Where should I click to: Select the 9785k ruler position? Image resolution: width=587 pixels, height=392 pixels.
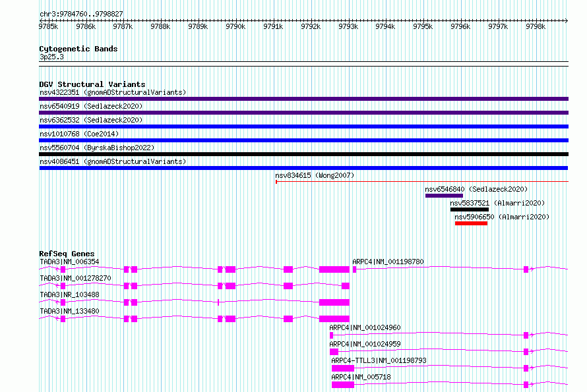pos(48,27)
